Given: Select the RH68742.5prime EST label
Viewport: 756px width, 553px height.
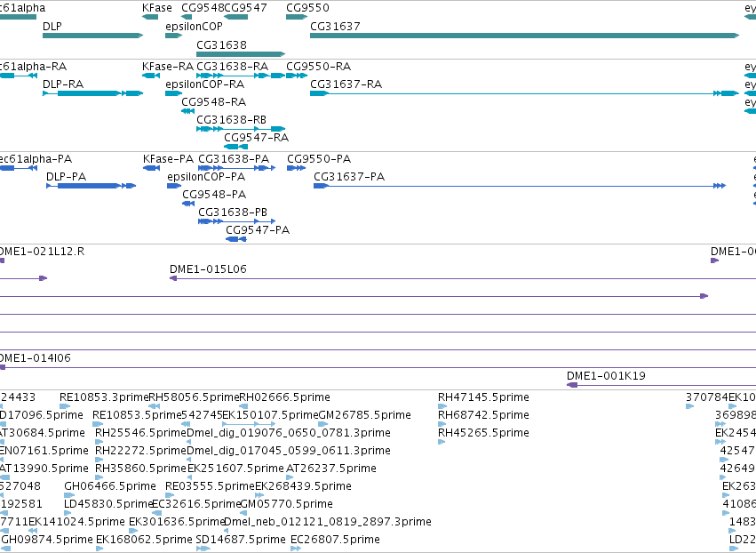Looking at the screenshot, I should [x=483, y=415].
